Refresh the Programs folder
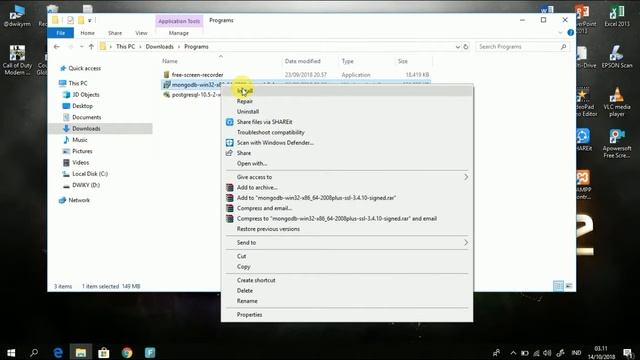This screenshot has height=360, width=640. [466, 47]
